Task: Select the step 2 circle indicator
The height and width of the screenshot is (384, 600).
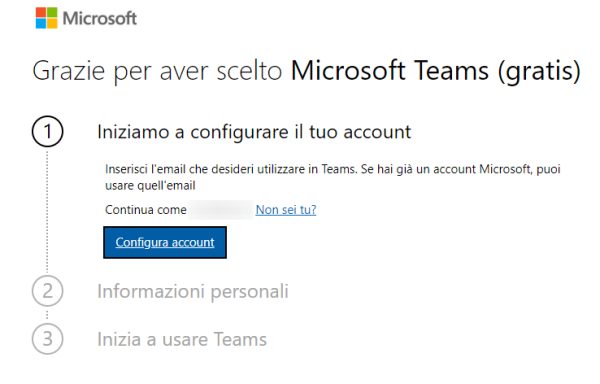Action: coord(47,291)
